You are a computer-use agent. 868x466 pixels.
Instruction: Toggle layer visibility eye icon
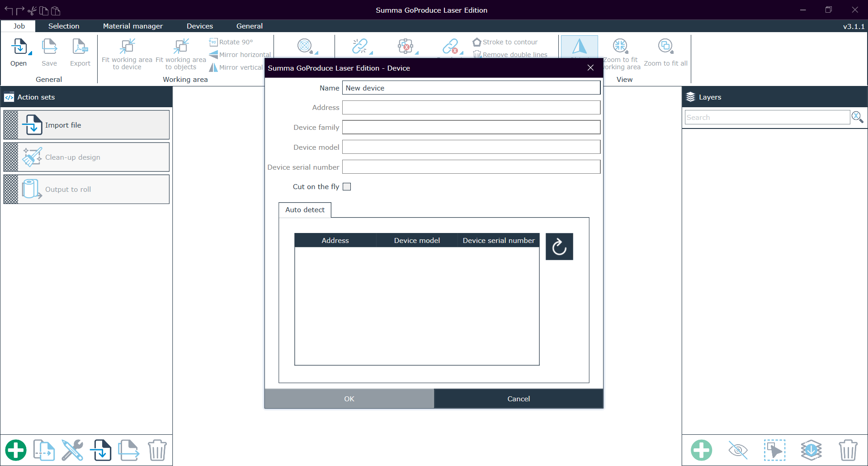tap(738, 450)
